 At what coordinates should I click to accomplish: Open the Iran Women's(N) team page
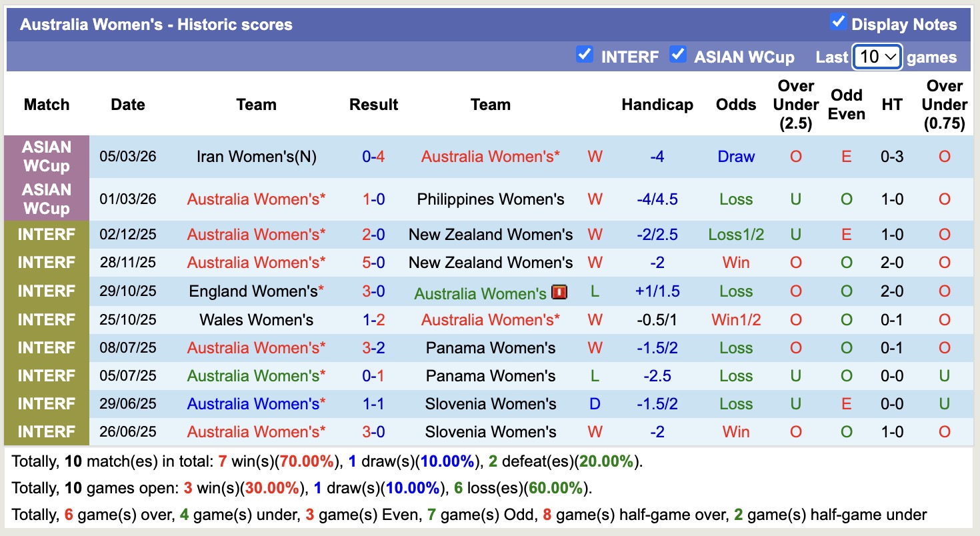(256, 157)
